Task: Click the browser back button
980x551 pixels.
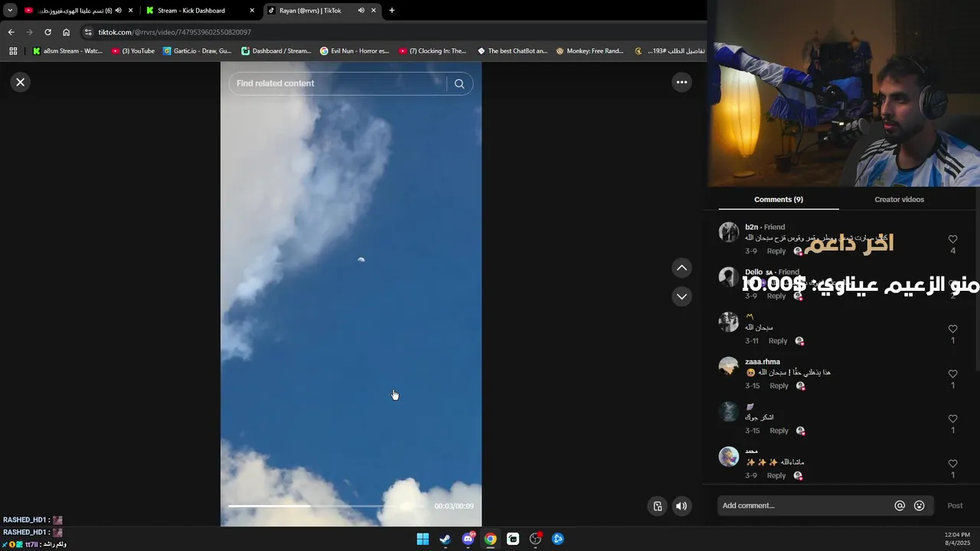Action: click(11, 32)
